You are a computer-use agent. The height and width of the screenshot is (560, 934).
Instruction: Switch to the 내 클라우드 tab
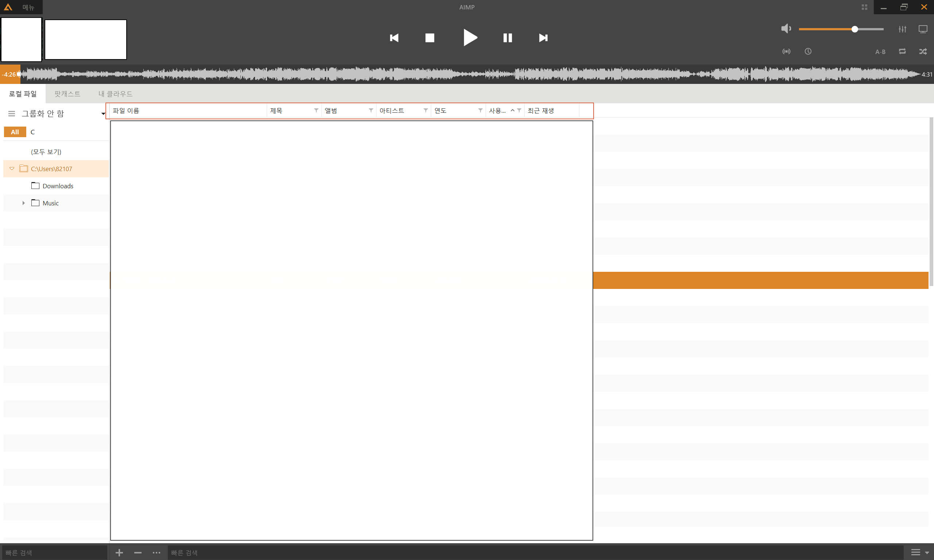click(116, 94)
